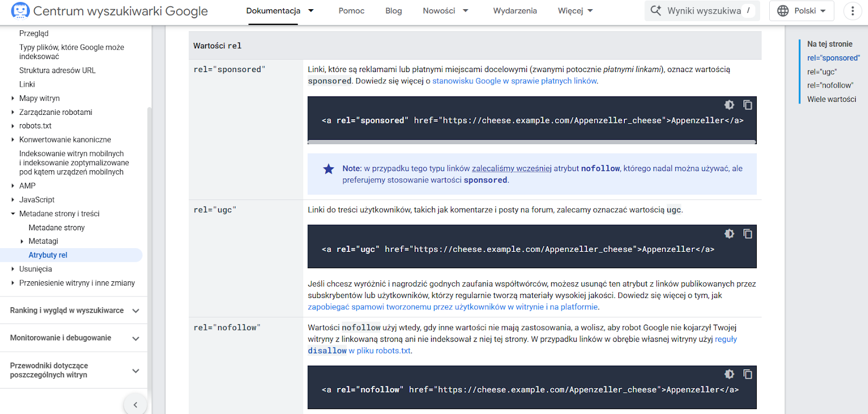This screenshot has width=868, height=414.
Task: Toggle dark theme on nofollow code block
Action: pos(729,374)
